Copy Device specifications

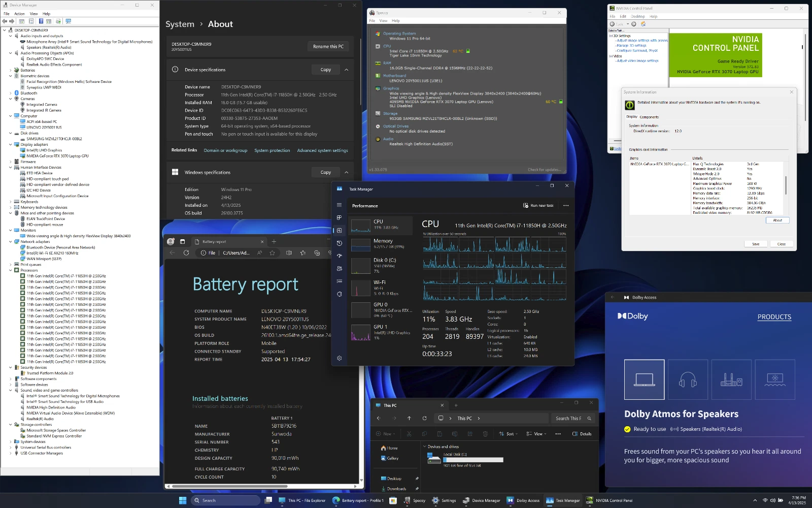tap(326, 70)
